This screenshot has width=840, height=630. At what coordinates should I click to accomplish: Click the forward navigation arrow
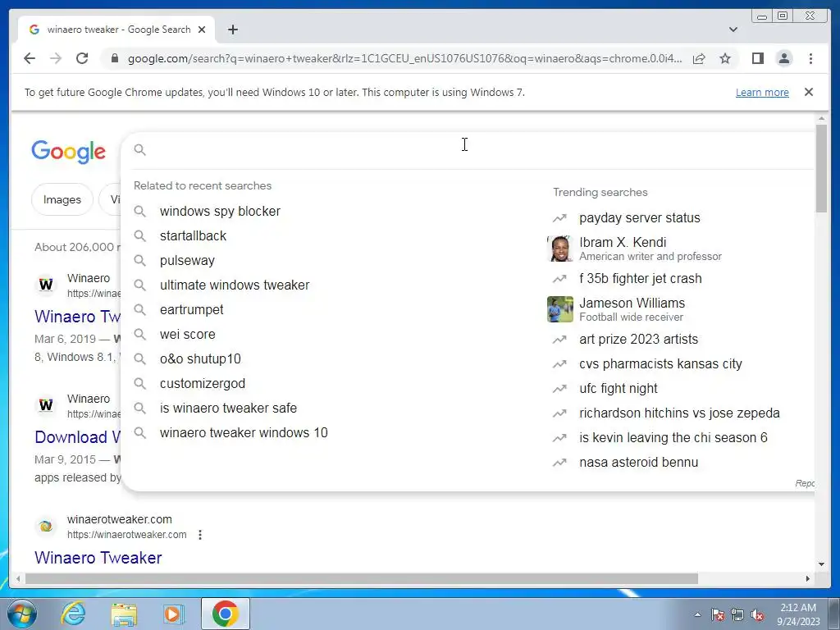[56, 58]
